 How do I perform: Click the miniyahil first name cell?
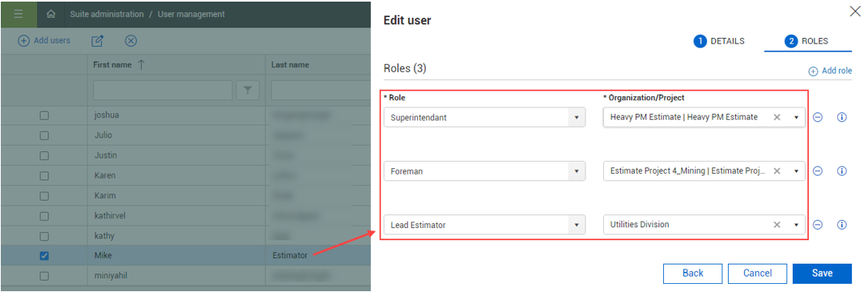click(176, 275)
